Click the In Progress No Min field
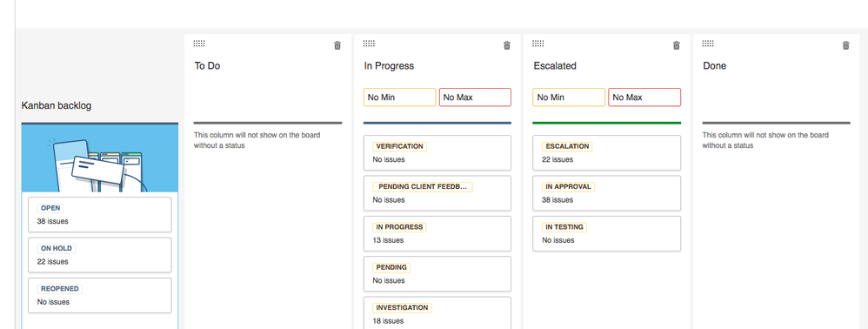868x329 pixels. pos(400,97)
